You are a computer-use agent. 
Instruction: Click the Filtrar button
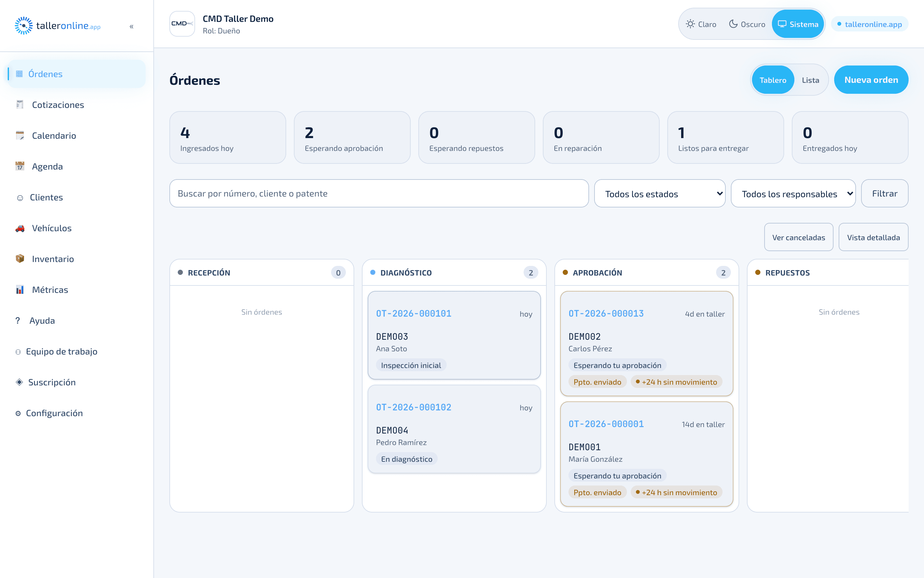(885, 193)
